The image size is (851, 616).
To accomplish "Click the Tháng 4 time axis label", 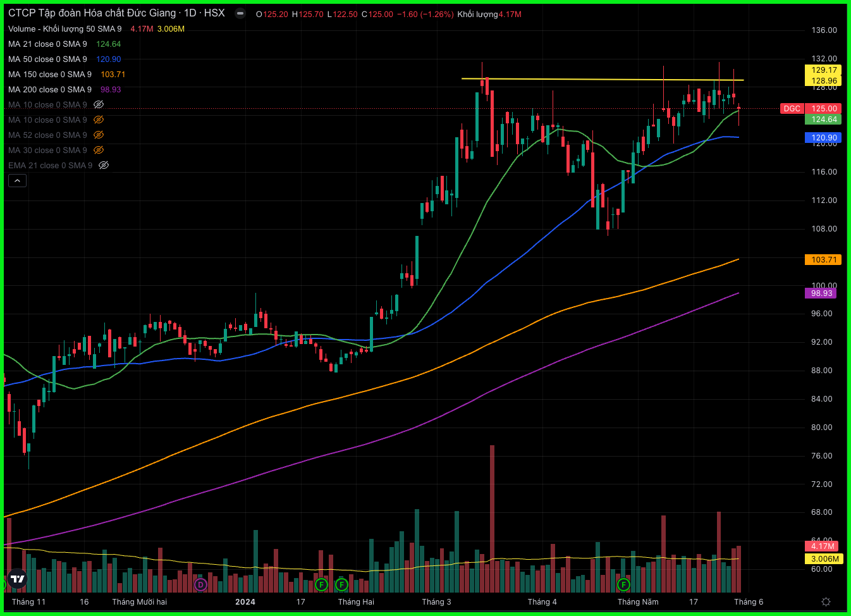I will [x=542, y=602].
